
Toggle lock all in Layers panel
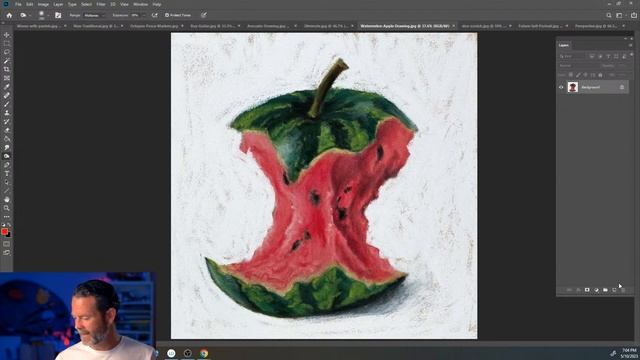600,75
